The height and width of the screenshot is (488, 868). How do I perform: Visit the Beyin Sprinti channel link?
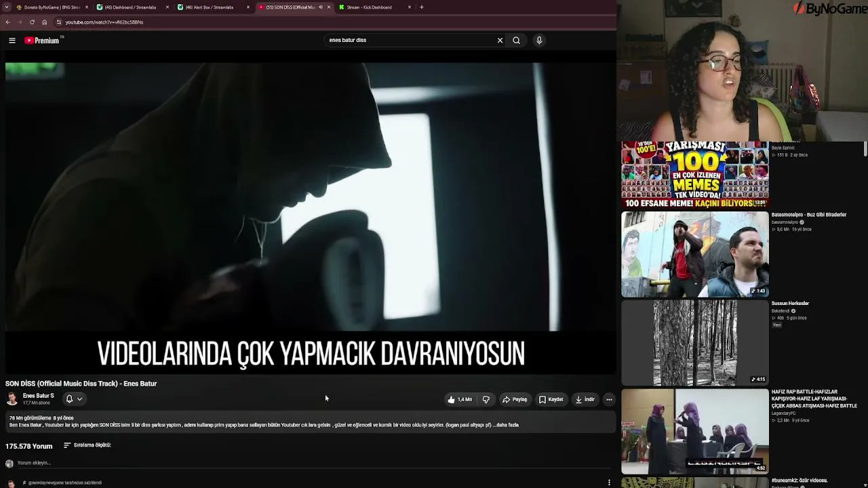783,148
